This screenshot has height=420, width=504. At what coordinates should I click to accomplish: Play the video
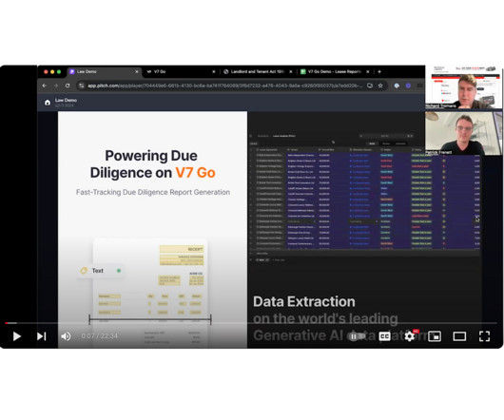tap(17, 336)
